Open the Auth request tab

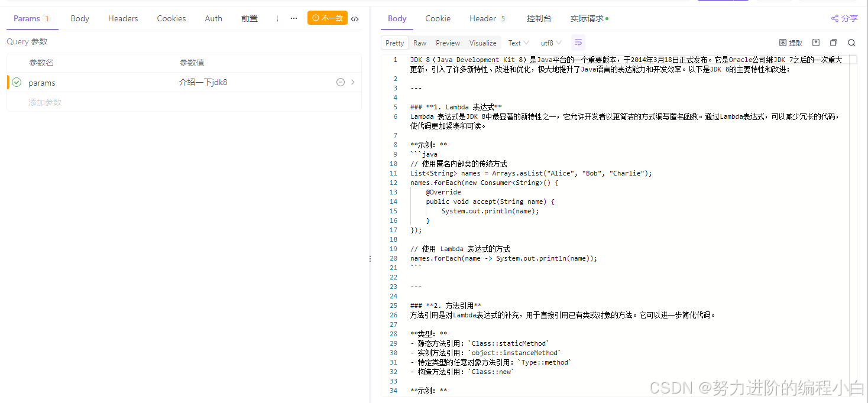click(213, 18)
